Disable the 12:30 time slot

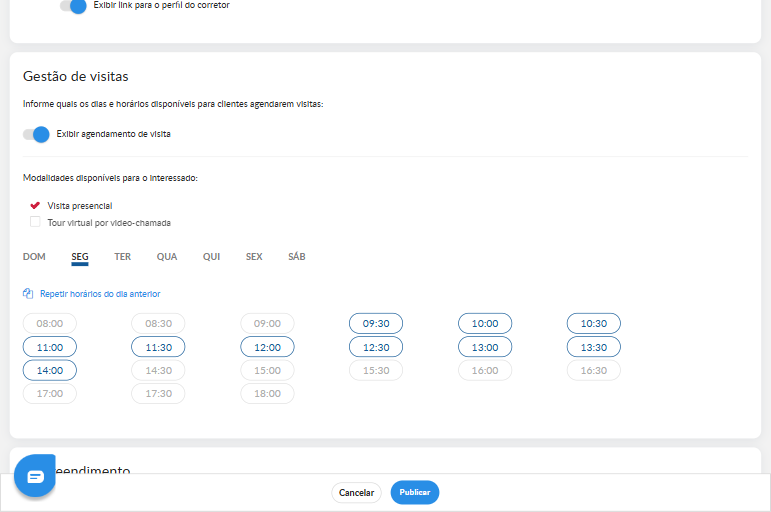point(376,347)
